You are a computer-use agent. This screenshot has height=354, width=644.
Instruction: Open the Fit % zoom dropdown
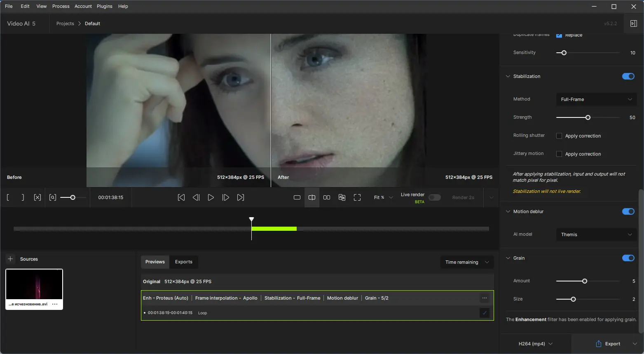click(383, 197)
